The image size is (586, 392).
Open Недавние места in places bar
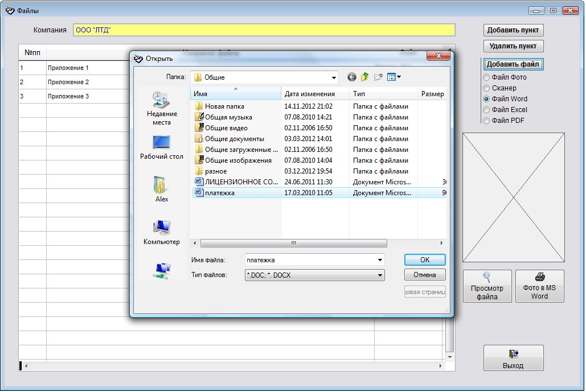(x=162, y=108)
